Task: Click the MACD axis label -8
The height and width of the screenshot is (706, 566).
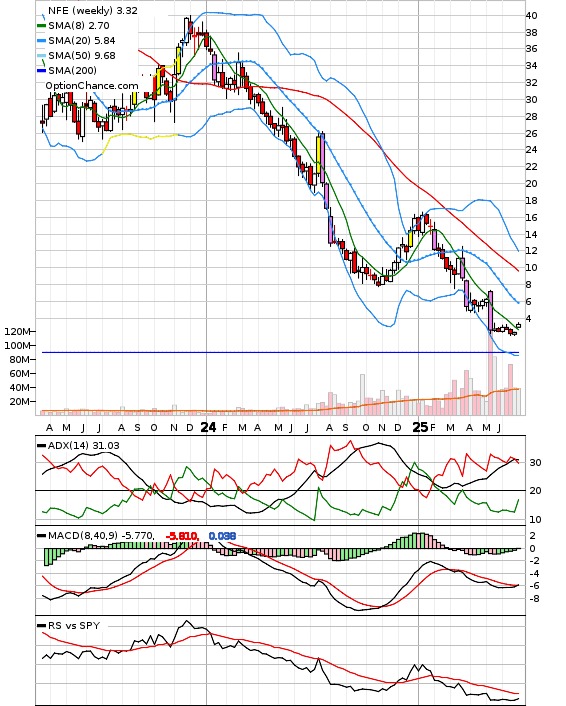Action: pyautogui.click(x=534, y=599)
